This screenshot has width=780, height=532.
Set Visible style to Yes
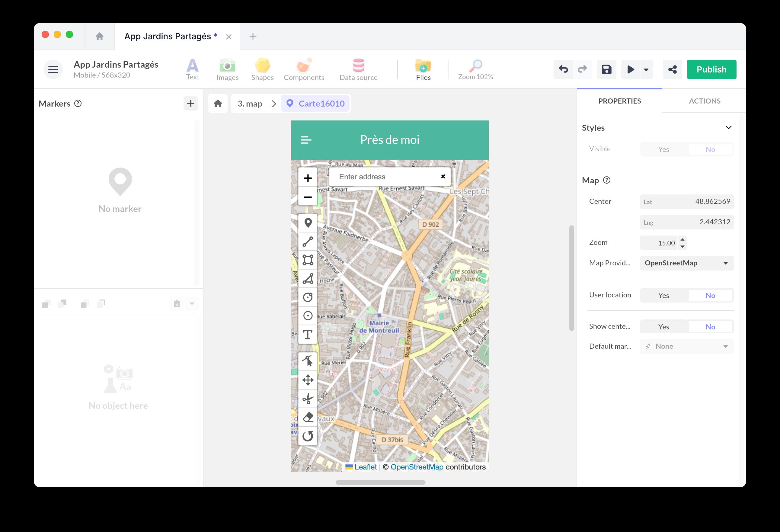[x=663, y=149]
